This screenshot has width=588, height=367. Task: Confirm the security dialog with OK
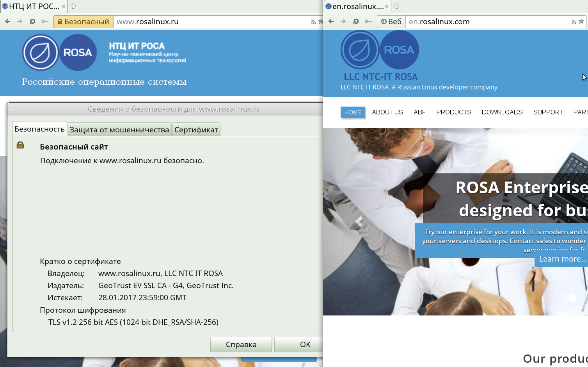pos(299,344)
